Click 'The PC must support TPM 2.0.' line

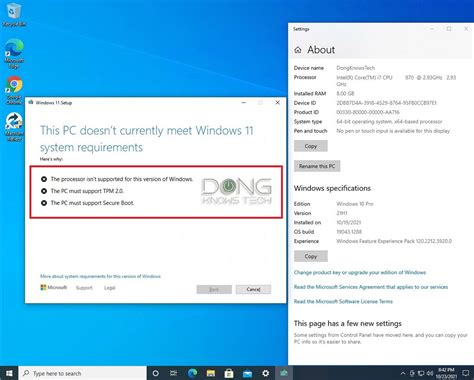click(87, 191)
